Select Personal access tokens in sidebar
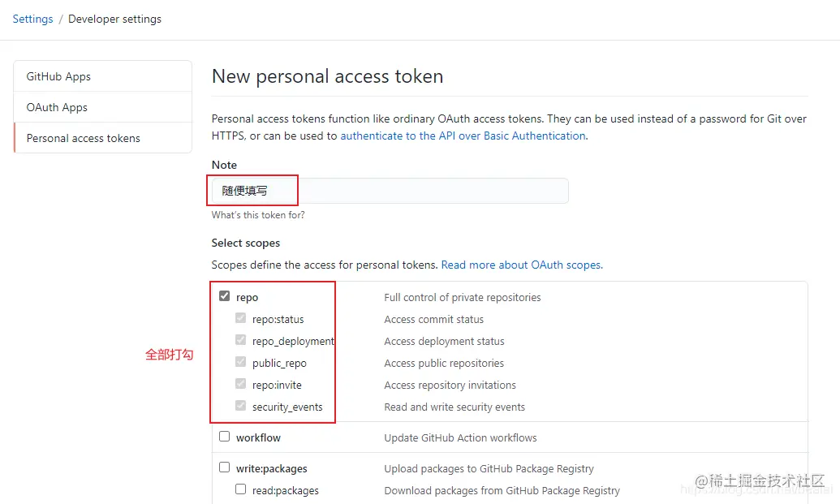Viewport: 840px width, 504px height. 83,138
